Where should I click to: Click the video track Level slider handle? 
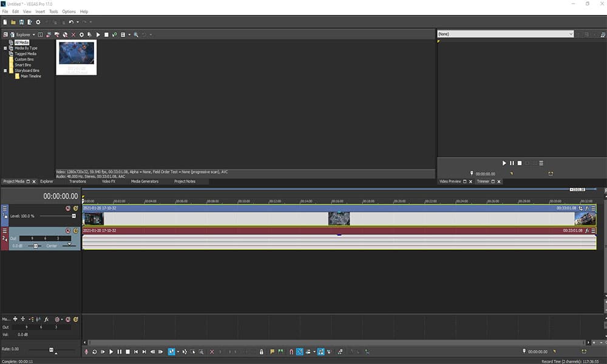point(74,216)
